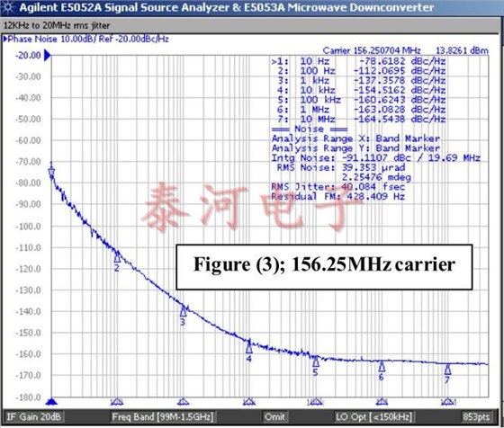Select marker 5 triangle at 100 kHz

click(x=316, y=362)
